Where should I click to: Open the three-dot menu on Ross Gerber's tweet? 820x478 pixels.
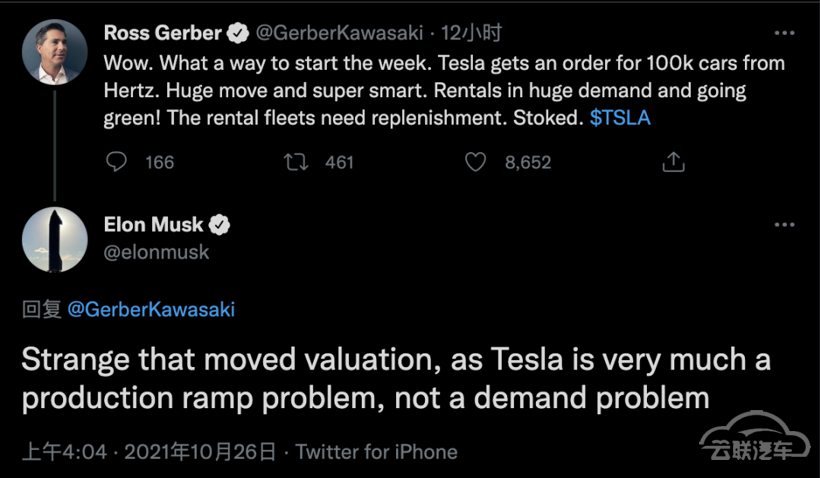(784, 33)
